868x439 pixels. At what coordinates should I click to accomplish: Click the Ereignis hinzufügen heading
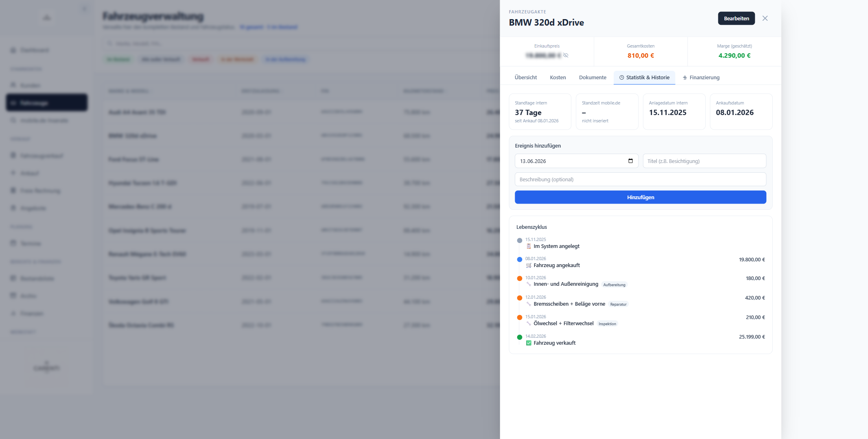pos(538,146)
